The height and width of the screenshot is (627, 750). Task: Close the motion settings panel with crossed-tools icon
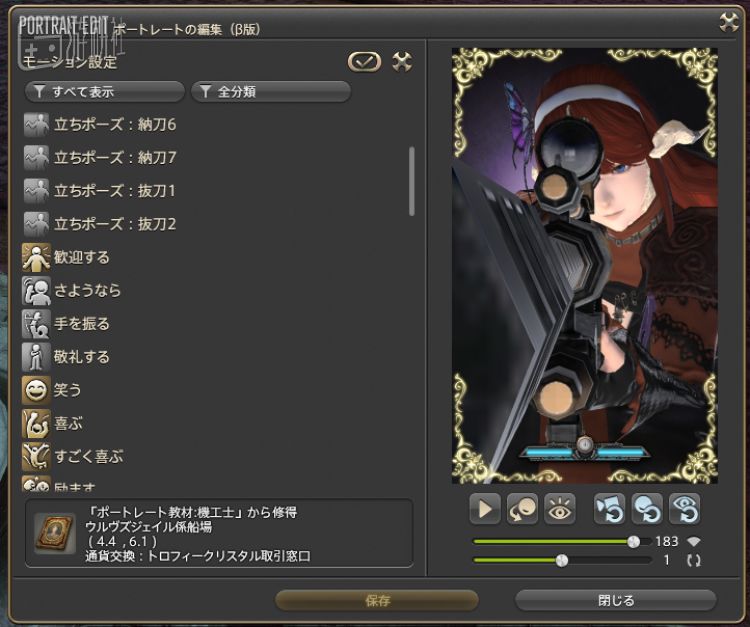tap(402, 62)
